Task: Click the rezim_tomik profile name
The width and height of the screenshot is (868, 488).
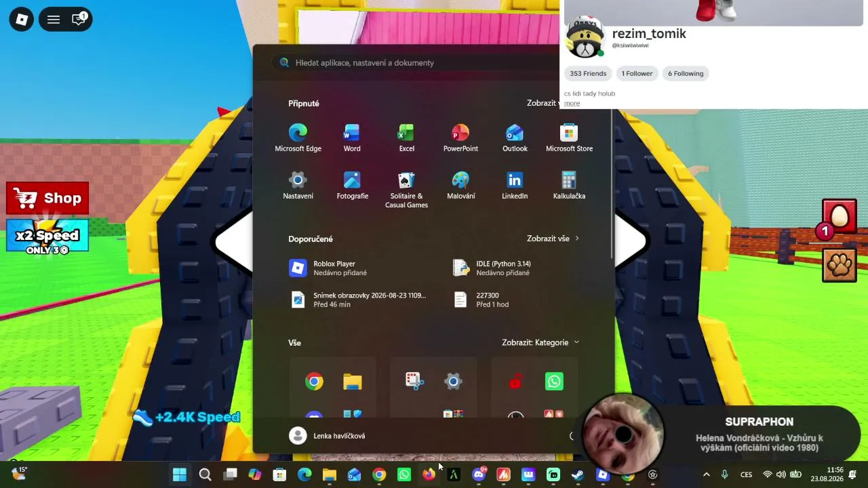Action: 649,33
